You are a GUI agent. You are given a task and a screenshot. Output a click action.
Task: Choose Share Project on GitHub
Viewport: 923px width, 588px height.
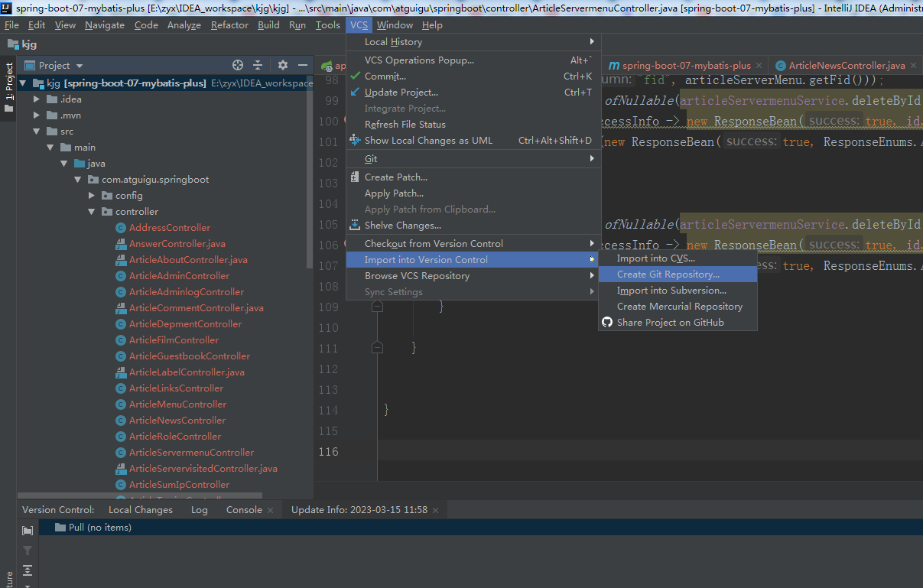[x=678, y=323]
